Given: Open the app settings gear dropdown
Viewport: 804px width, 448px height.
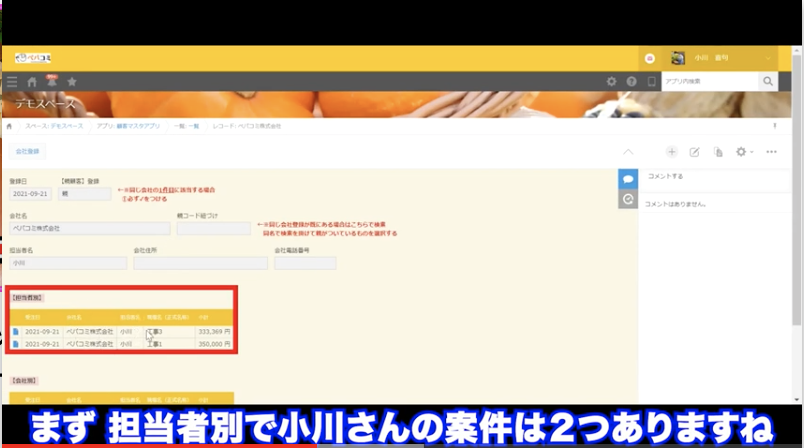Looking at the screenshot, I should pyautogui.click(x=744, y=152).
